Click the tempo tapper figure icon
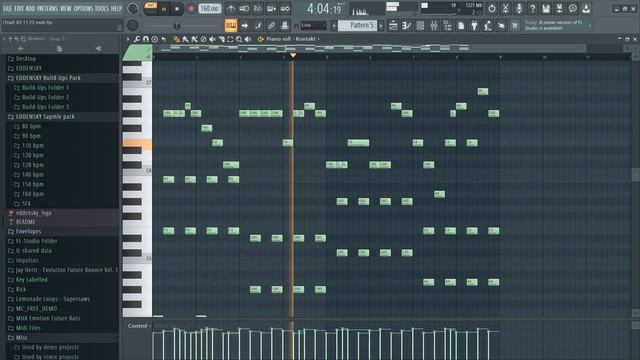This screenshot has width=640, height=360. click(488, 26)
